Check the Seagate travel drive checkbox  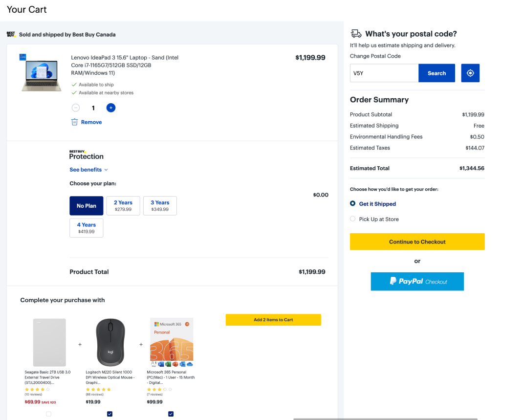pyautogui.click(x=49, y=414)
